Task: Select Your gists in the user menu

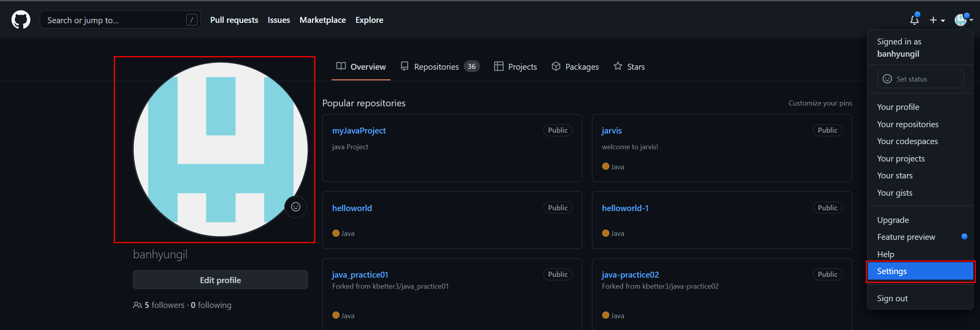Action: coord(920,193)
